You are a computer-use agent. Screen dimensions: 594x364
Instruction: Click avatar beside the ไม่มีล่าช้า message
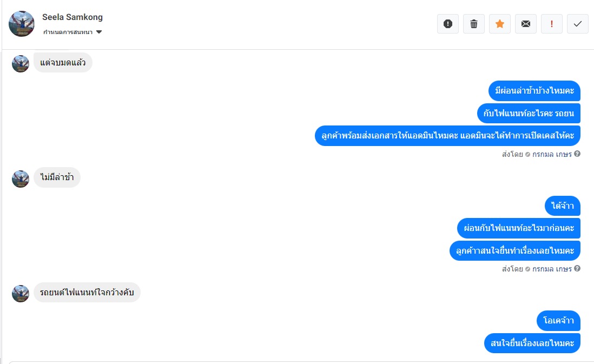21,178
